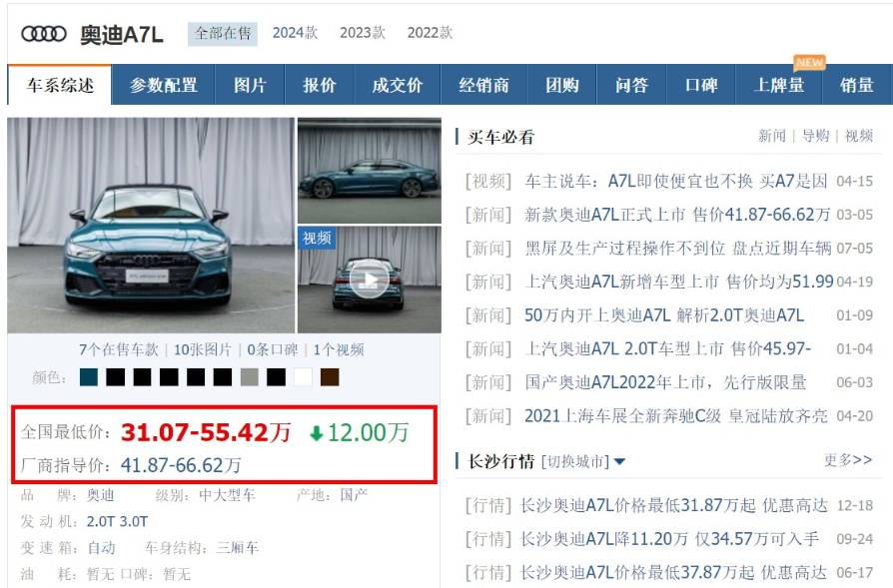Click the 更多>> link in 长沙行情
Image resolution: width=893 pixels, height=588 pixels.
847,460
